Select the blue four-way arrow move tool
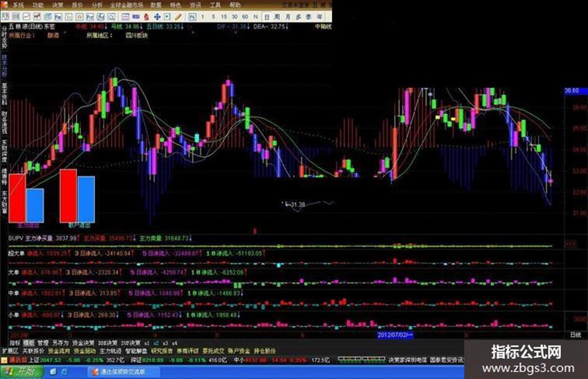This screenshot has height=379, width=588. (157, 17)
